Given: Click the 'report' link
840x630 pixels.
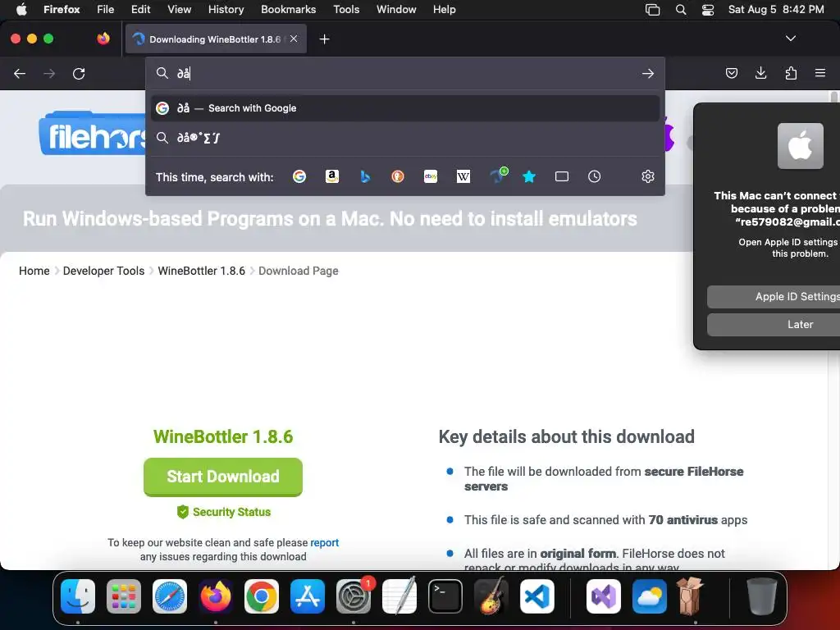Looking at the screenshot, I should 324,542.
